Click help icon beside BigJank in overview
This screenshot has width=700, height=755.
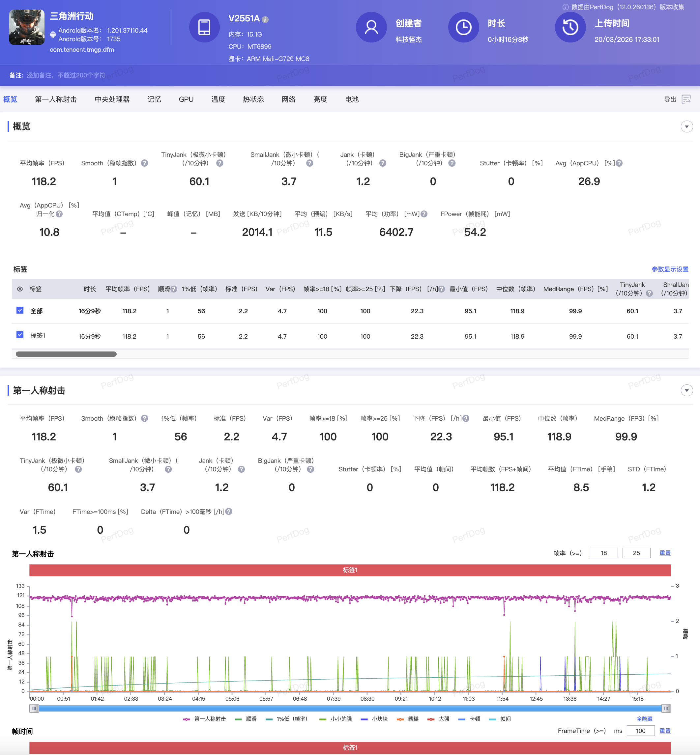452,163
